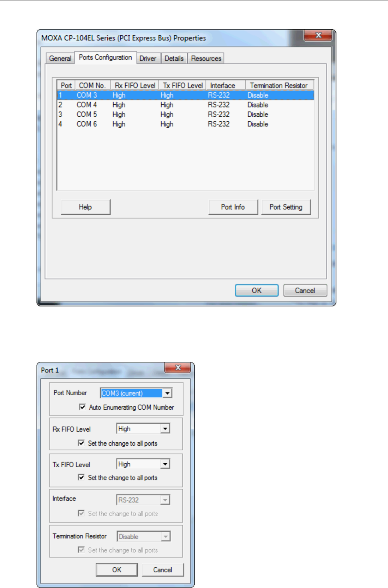This screenshot has width=388, height=588.
Task: Expand the Rx FIFO Level dropdown
Action: click(x=165, y=429)
